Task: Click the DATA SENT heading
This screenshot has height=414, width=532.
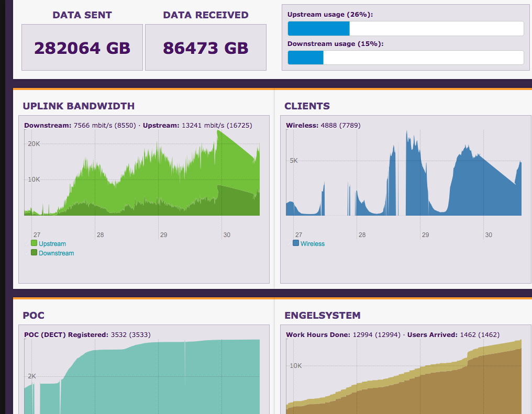Action: pyautogui.click(x=82, y=15)
